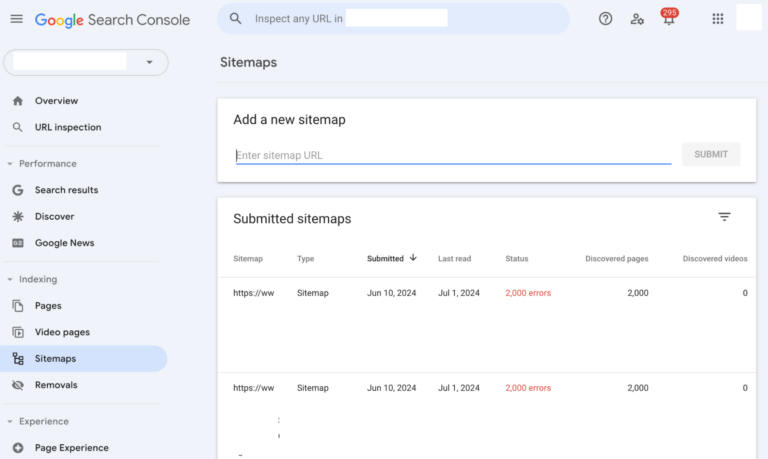Toggle sort arrow next to Submitted column
The image size is (768, 459).
pyautogui.click(x=413, y=258)
